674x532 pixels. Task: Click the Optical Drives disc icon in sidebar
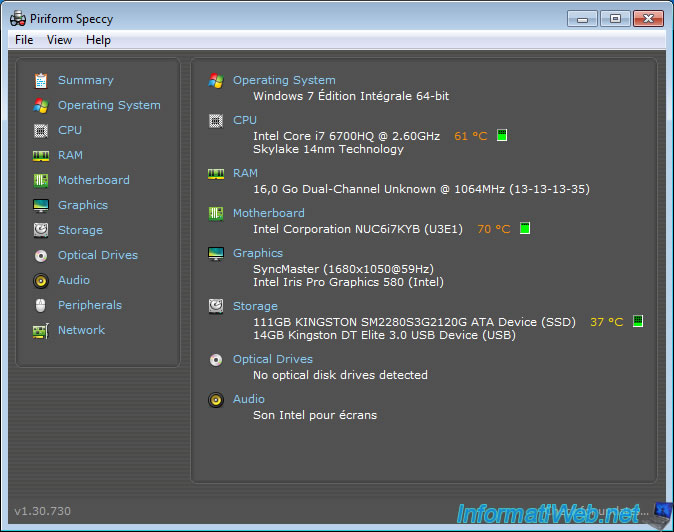click(41, 256)
